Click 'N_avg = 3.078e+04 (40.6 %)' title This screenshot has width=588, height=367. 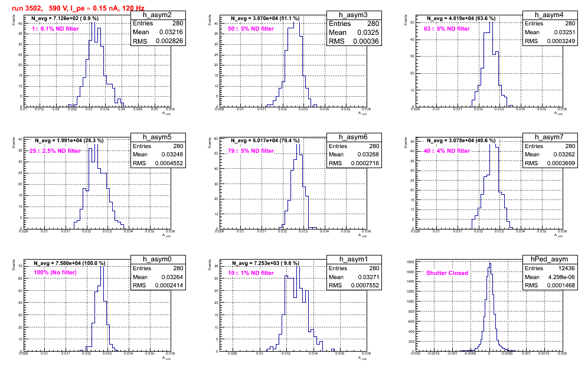pos(461,140)
